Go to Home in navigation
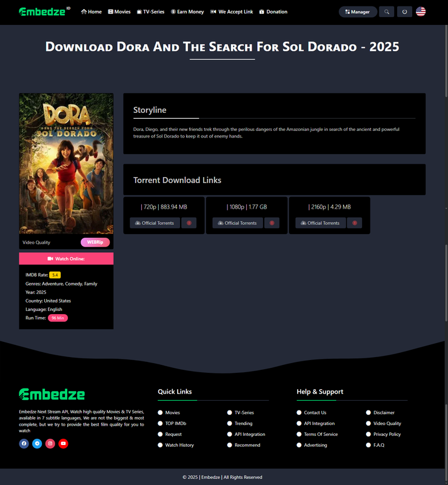 [x=92, y=12]
